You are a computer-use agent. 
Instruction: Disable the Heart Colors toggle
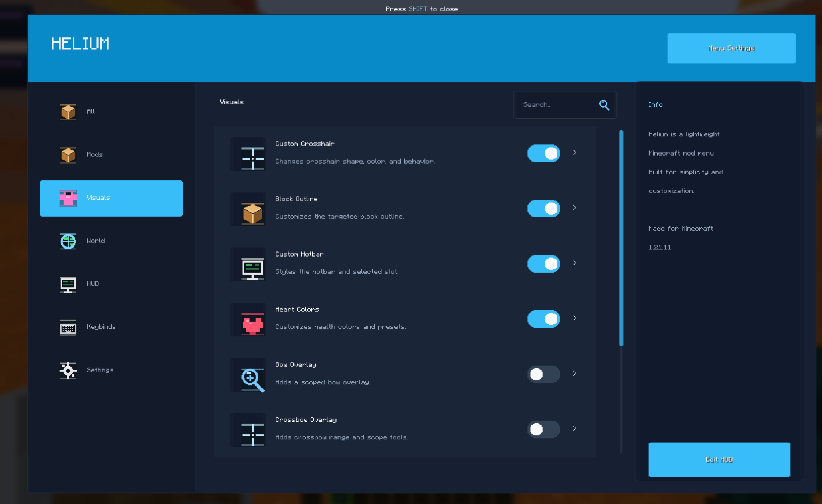pyautogui.click(x=544, y=319)
